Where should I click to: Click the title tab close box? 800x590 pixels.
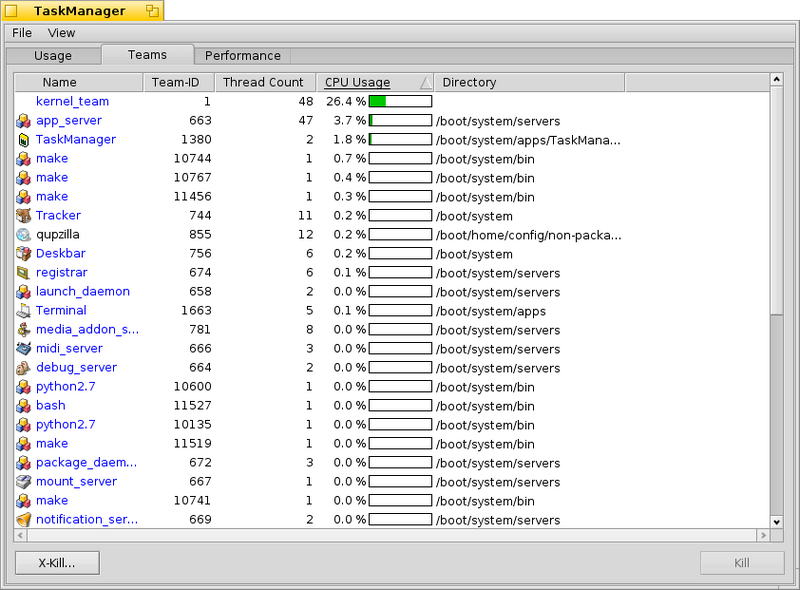(11, 10)
